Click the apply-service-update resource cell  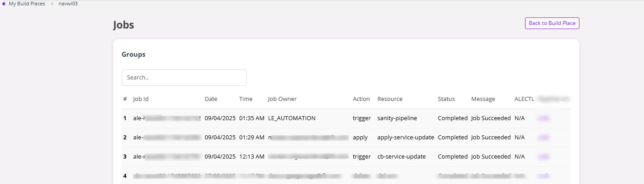click(405, 138)
